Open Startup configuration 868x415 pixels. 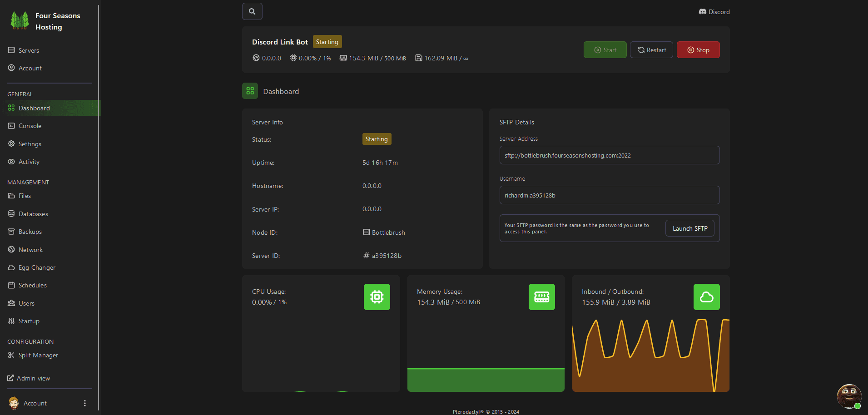(x=50, y=321)
